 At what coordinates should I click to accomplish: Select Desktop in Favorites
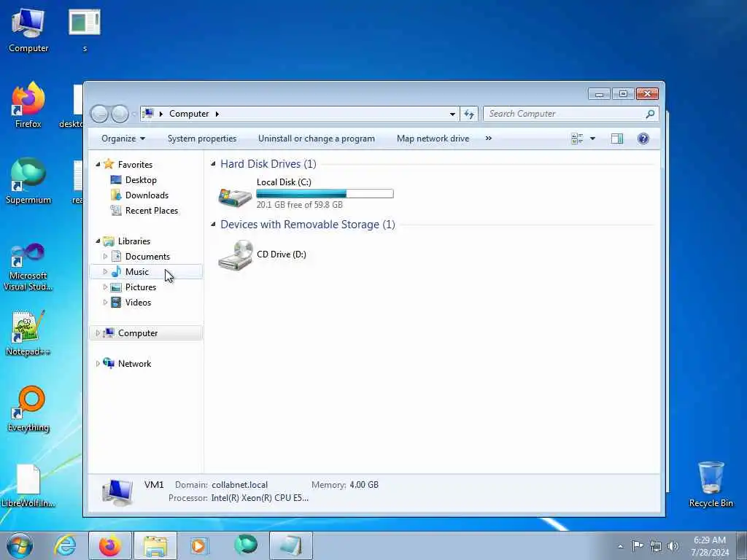(141, 180)
